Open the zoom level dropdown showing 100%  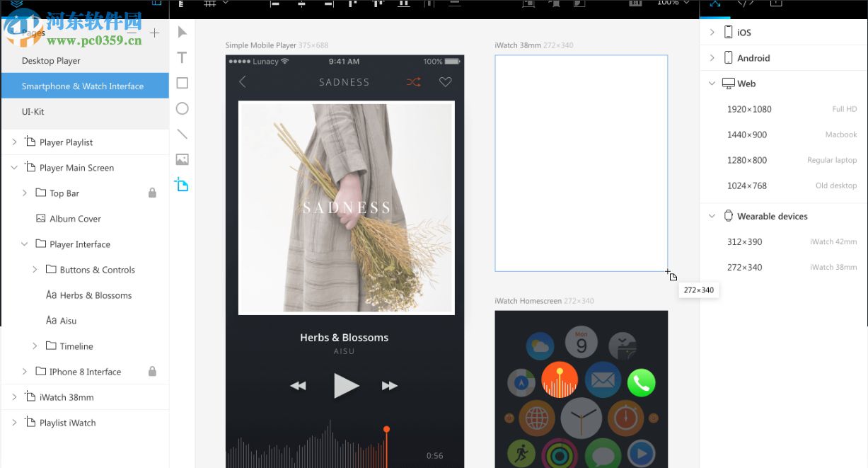coord(672,4)
